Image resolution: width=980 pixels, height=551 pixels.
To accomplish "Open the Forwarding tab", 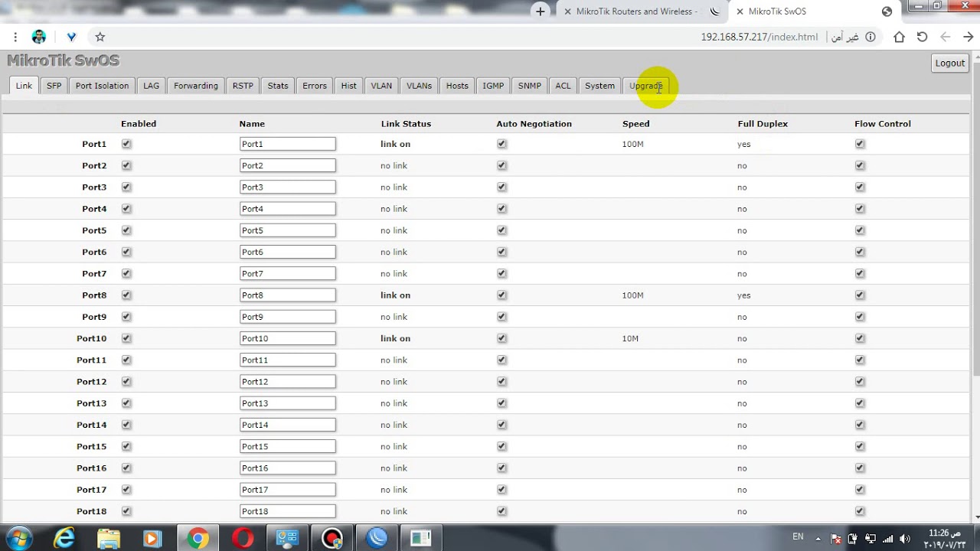I will pyautogui.click(x=196, y=86).
